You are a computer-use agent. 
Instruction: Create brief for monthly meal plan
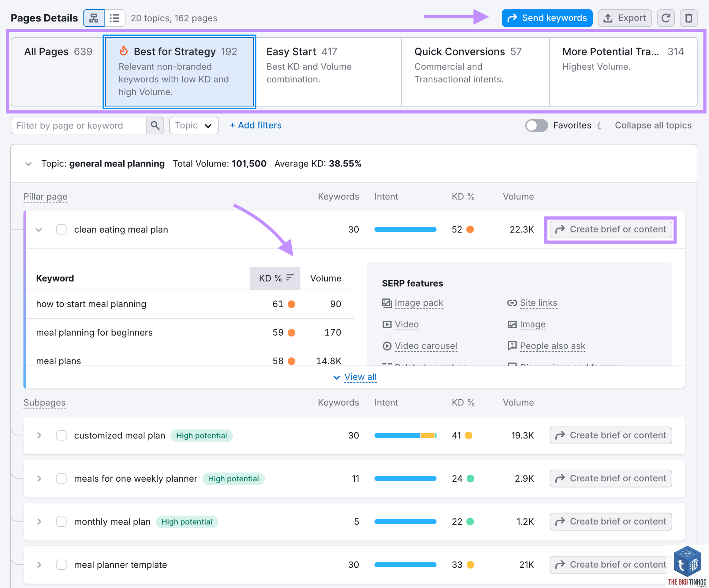(x=611, y=522)
